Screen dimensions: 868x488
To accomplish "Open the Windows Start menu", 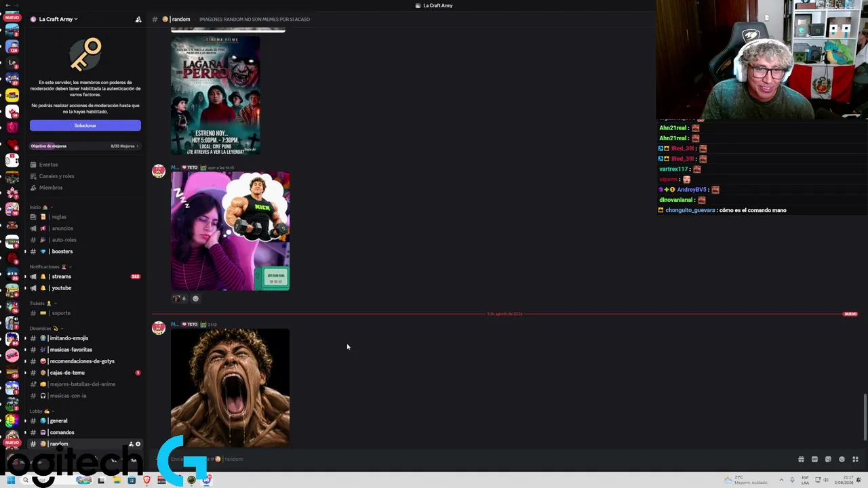I will coord(10,481).
